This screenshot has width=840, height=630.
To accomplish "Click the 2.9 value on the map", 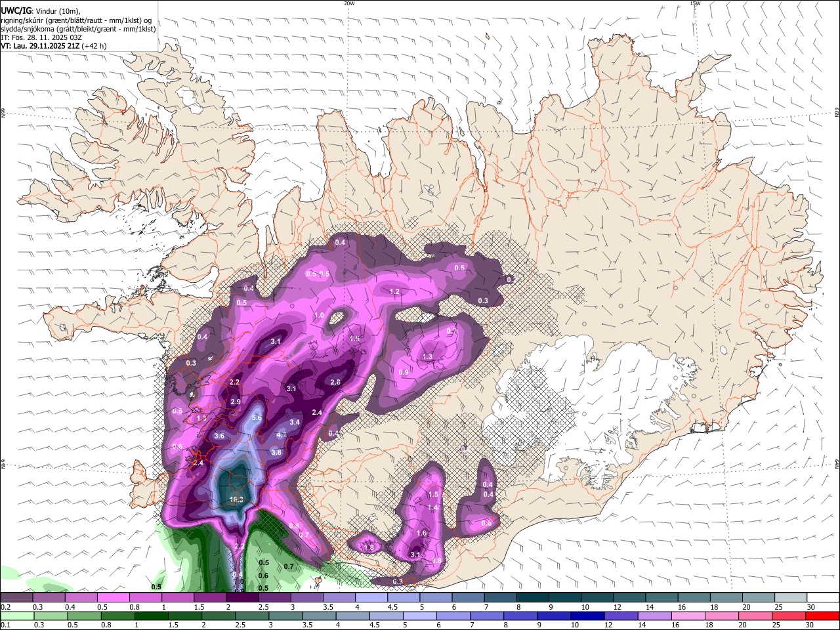I will [x=236, y=402].
